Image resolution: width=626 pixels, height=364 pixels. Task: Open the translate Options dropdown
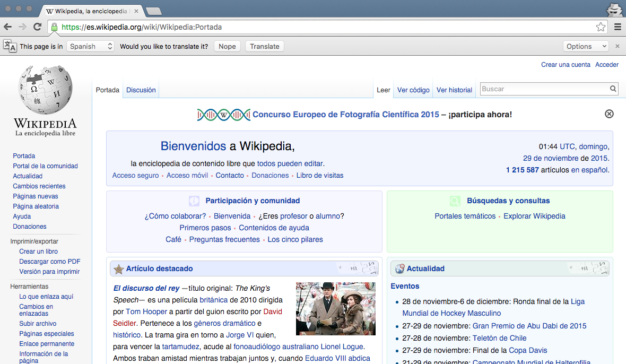tap(585, 46)
